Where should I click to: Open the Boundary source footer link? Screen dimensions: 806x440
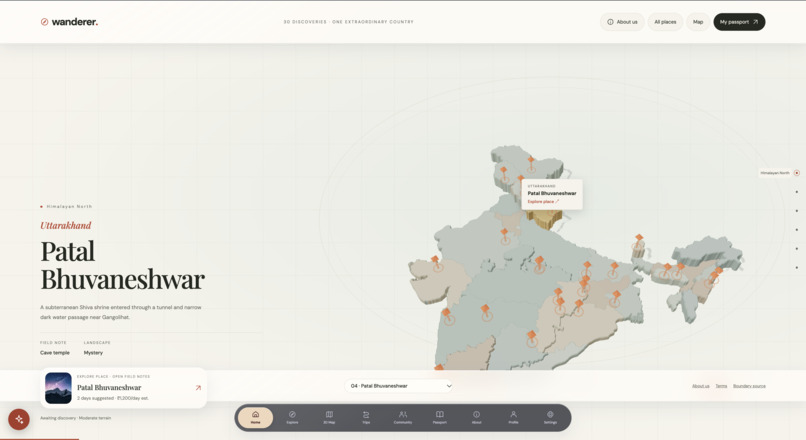[x=749, y=386]
